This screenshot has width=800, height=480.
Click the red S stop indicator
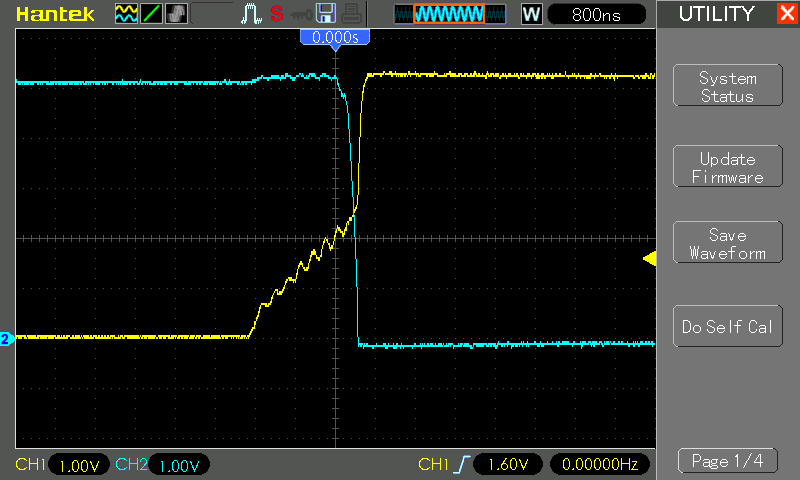(x=277, y=14)
